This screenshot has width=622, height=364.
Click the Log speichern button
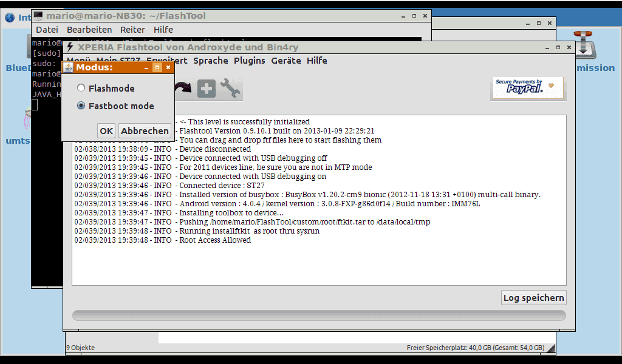[x=533, y=298]
